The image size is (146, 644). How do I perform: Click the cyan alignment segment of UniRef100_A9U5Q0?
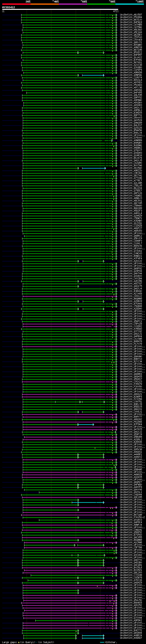point(94,168)
